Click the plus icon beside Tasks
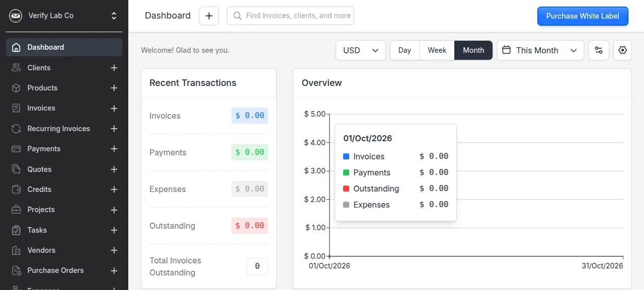644x290 pixels. 114,230
